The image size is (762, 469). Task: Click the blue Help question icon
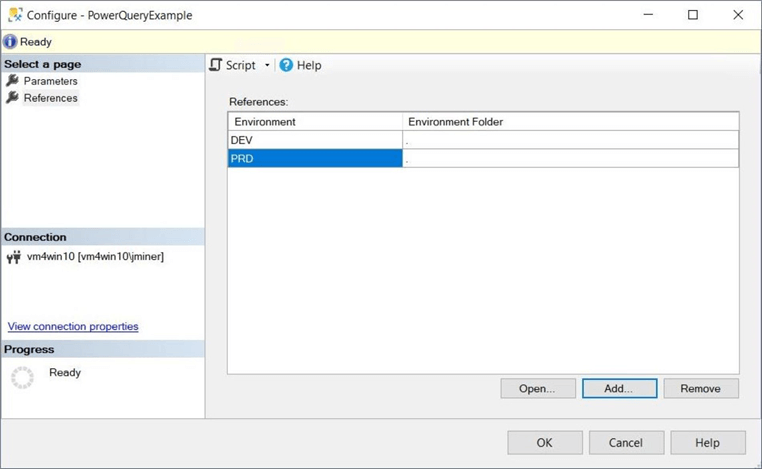point(286,65)
